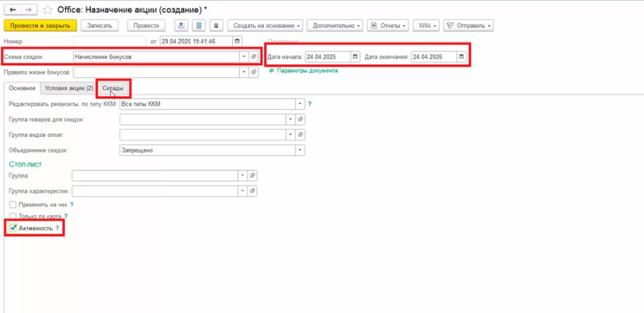Click the Записать button
The height and width of the screenshot is (313, 644).
[x=99, y=26]
